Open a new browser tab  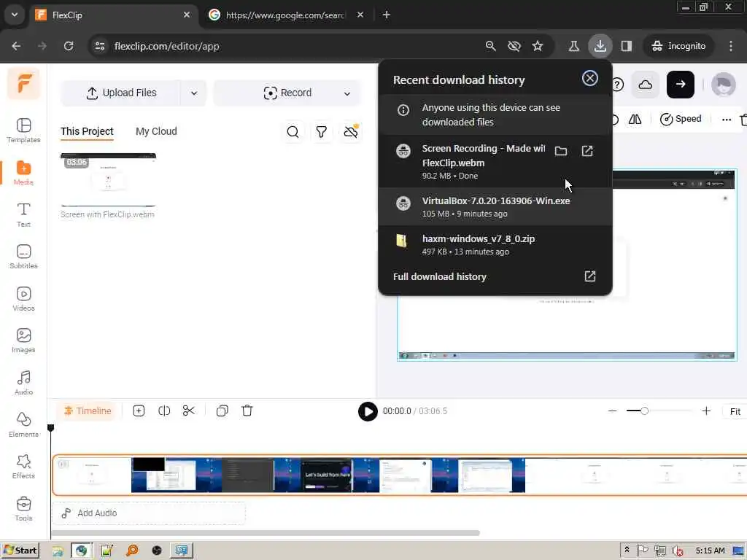tap(387, 15)
